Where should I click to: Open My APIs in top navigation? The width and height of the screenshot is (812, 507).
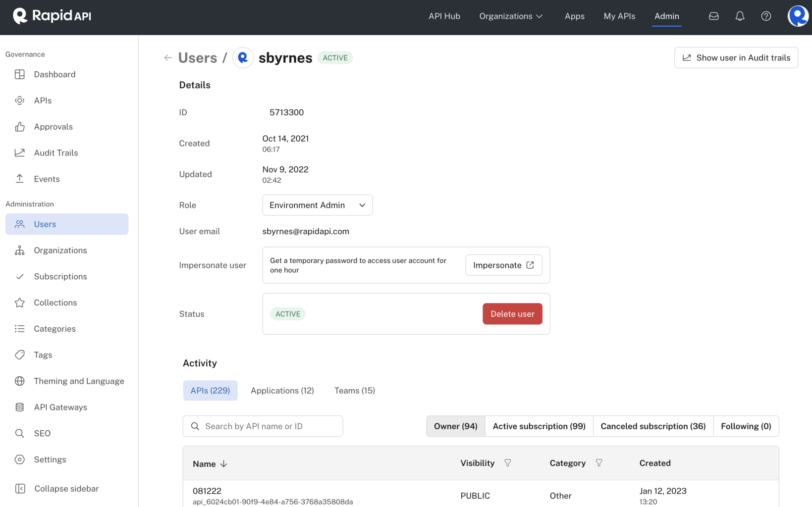pos(619,16)
